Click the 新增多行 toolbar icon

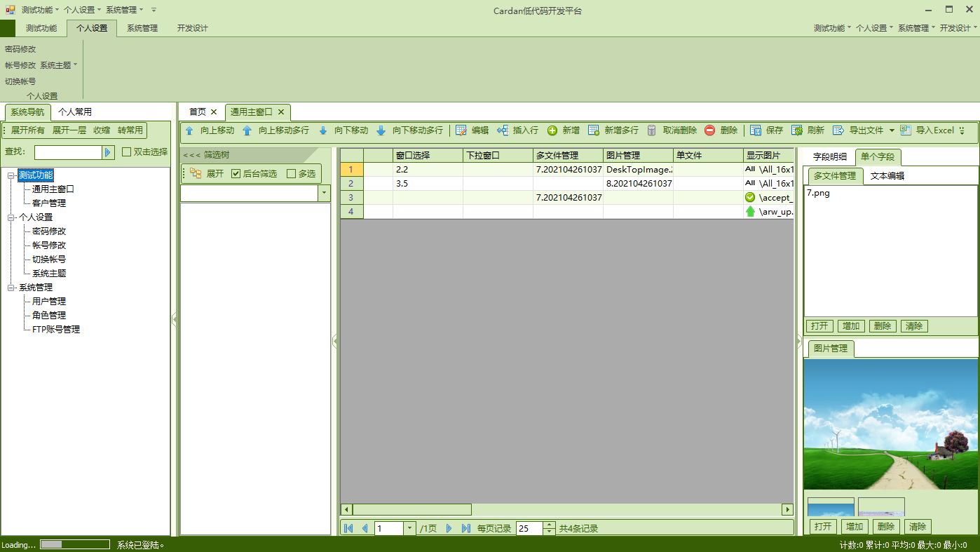(x=594, y=130)
